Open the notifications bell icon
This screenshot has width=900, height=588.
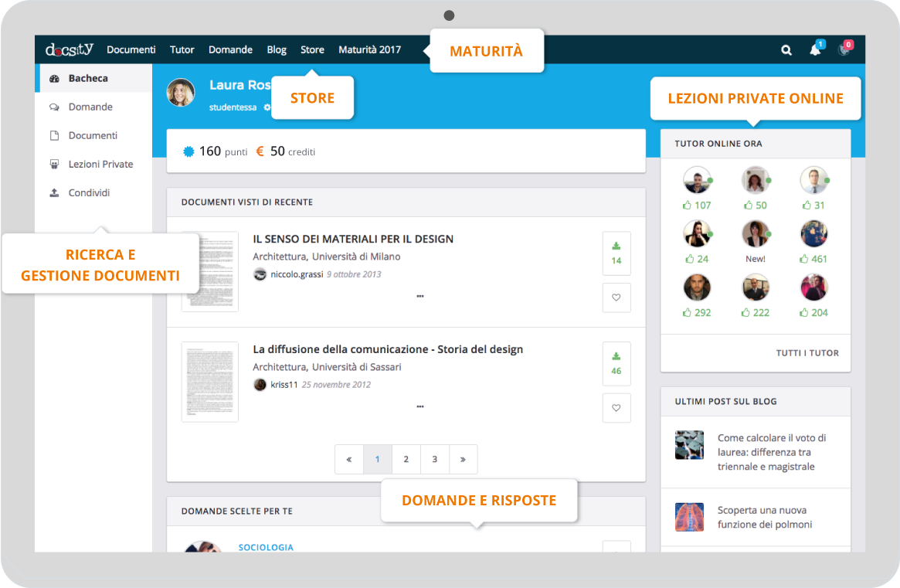[815, 50]
